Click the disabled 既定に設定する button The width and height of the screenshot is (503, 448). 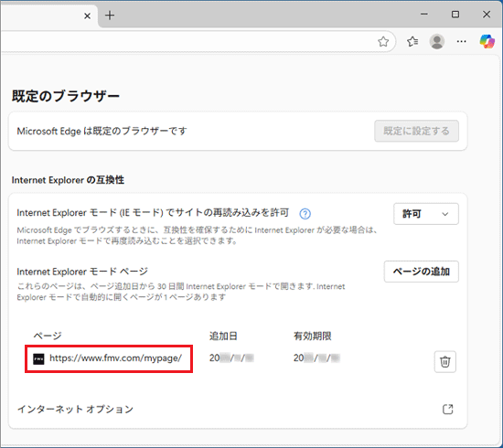pos(416,131)
